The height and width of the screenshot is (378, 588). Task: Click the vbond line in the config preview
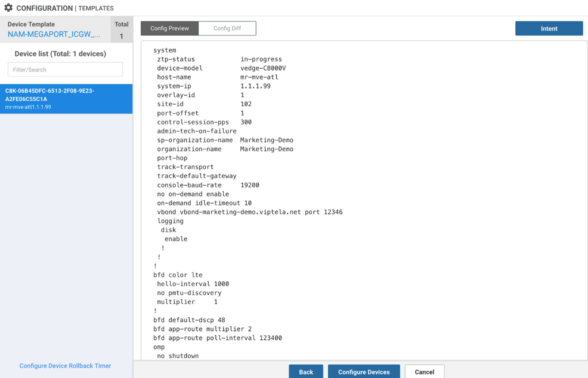(x=249, y=212)
